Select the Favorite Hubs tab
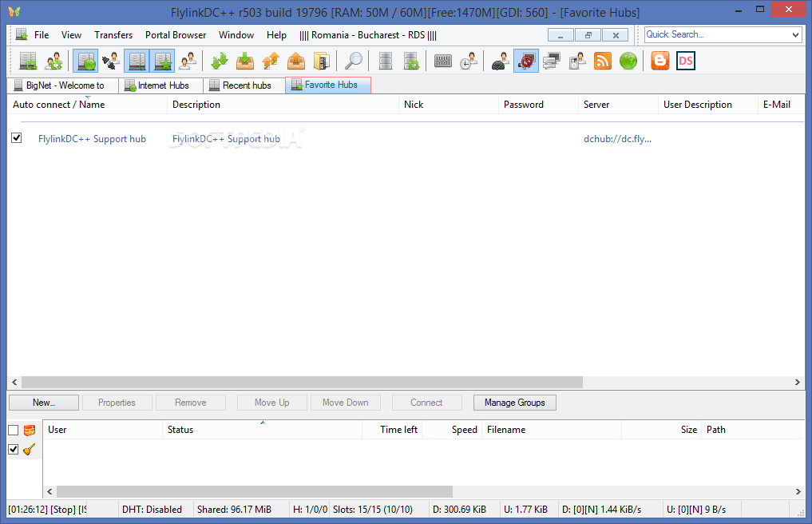Screen dimensions: 812x524 click(328, 85)
